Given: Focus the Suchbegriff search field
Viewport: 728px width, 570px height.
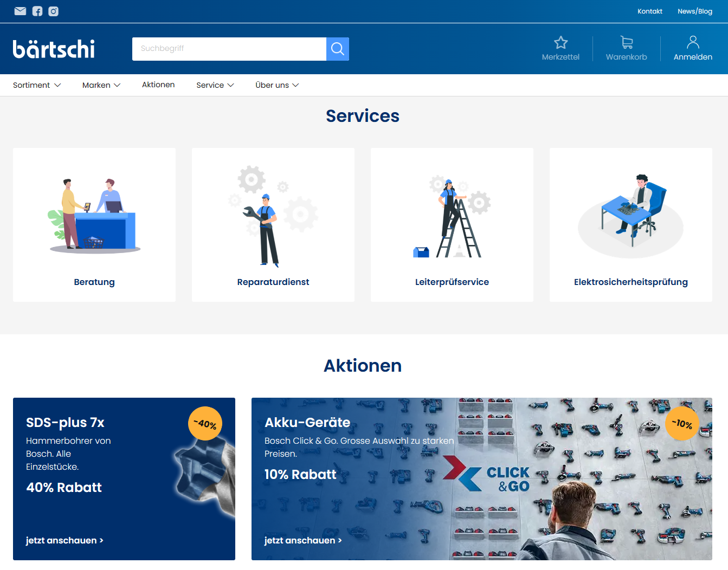Looking at the screenshot, I should click(229, 49).
